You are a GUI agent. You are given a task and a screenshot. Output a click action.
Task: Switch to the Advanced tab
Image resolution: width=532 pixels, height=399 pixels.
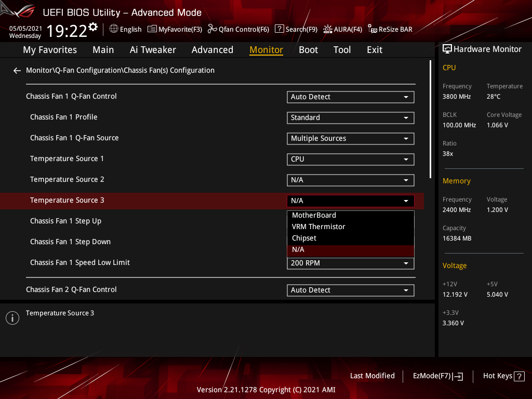[x=212, y=50]
